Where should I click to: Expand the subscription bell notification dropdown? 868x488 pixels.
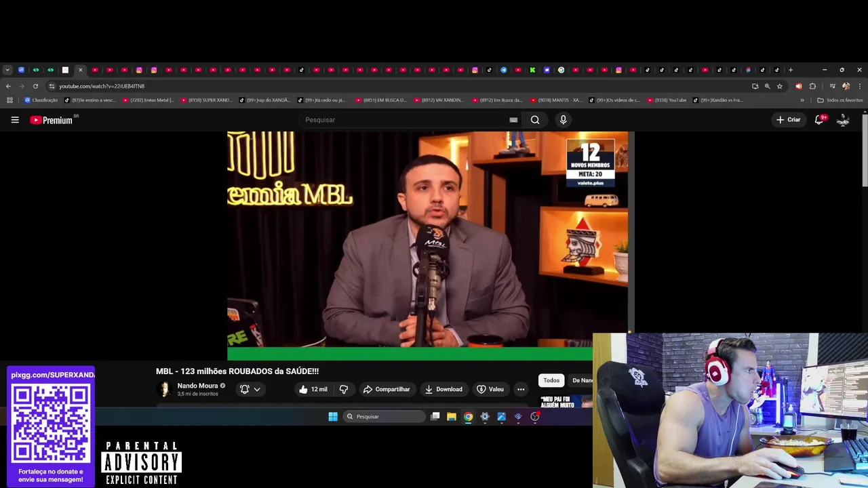[x=250, y=389]
